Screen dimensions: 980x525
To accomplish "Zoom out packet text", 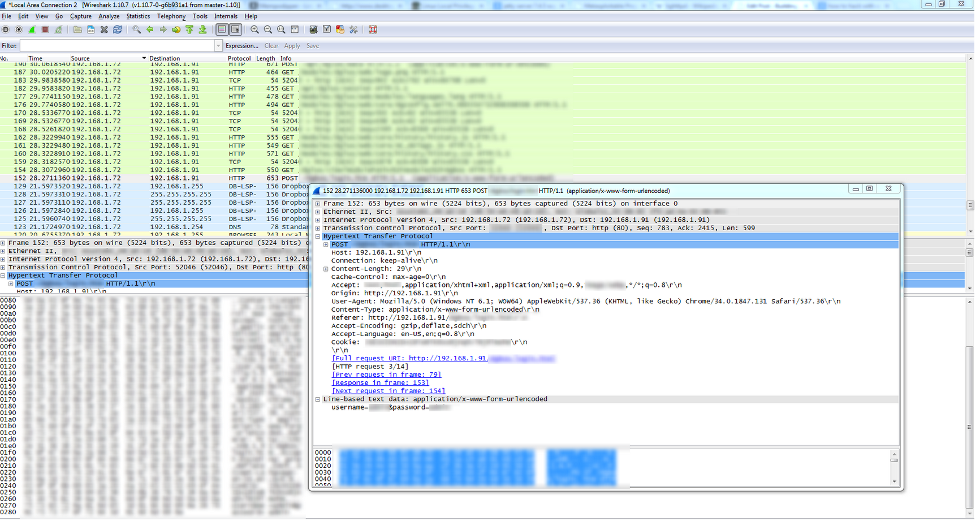I will [x=268, y=29].
